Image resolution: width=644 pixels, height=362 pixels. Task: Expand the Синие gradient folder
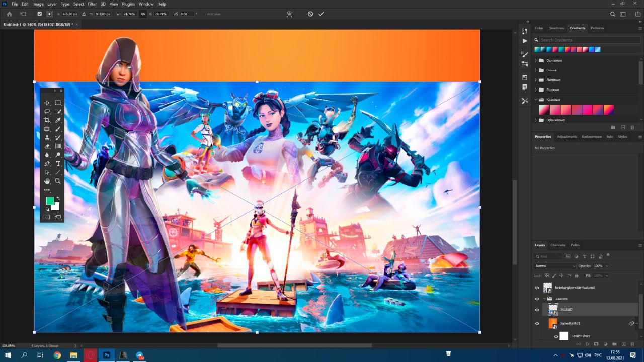[536, 70]
